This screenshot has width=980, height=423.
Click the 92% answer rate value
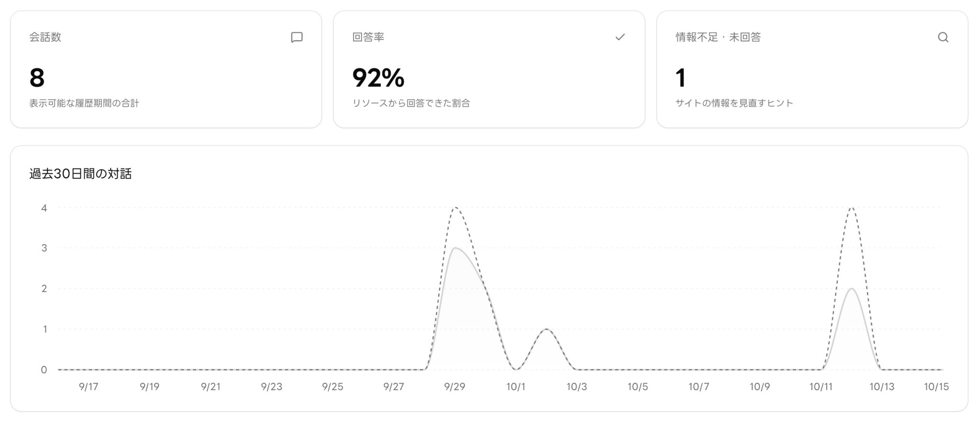[379, 78]
